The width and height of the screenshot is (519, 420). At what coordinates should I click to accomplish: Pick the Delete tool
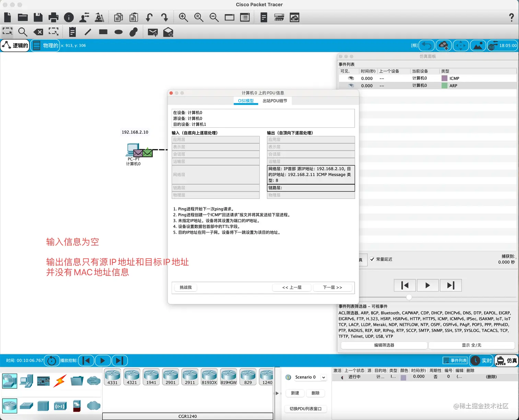(x=38, y=32)
